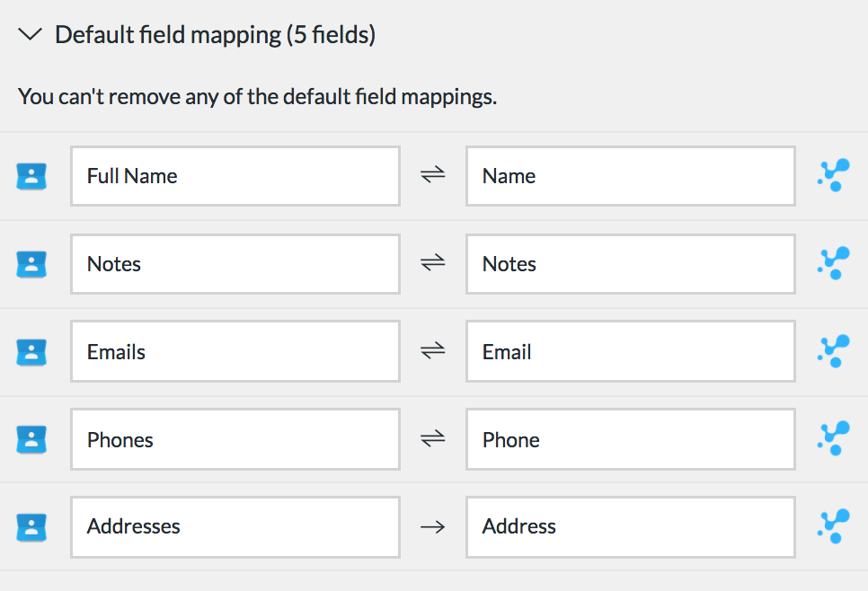Toggle one-way arrow for Addresses mapping

[x=433, y=527]
